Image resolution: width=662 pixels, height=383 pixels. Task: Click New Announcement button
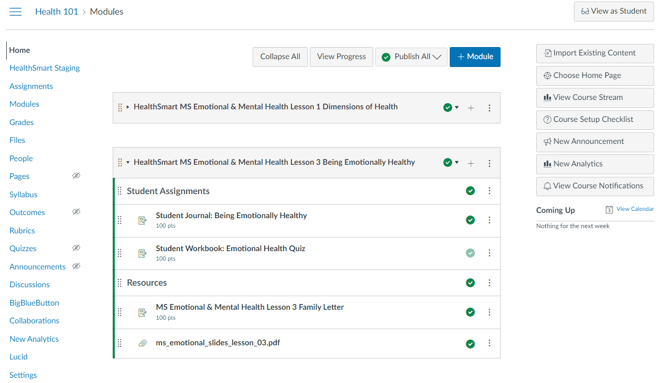coord(595,141)
